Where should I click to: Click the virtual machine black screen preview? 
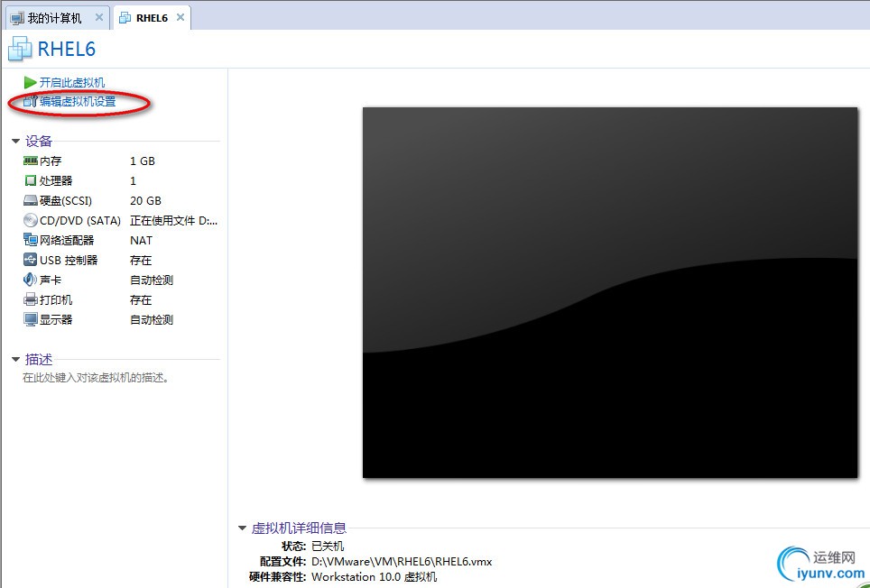pos(610,292)
